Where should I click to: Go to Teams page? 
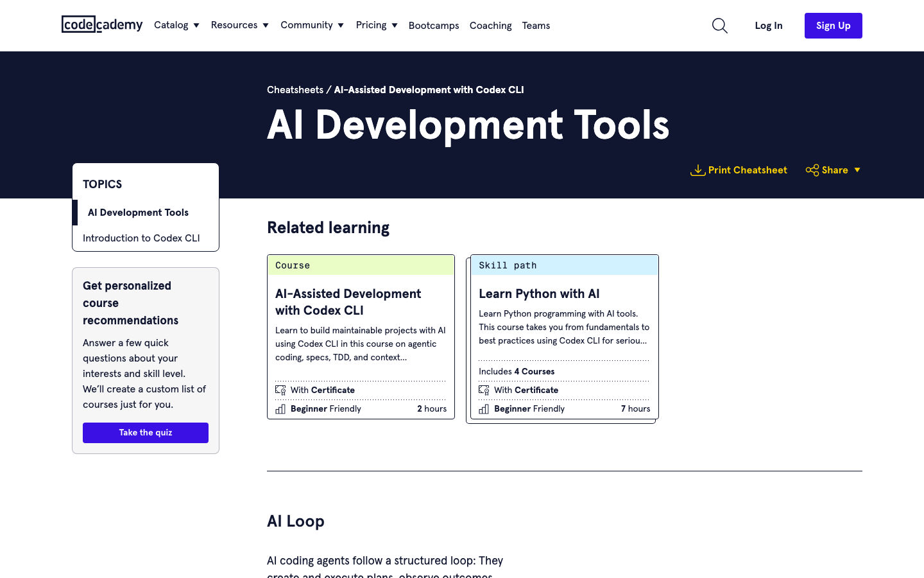pyautogui.click(x=536, y=26)
